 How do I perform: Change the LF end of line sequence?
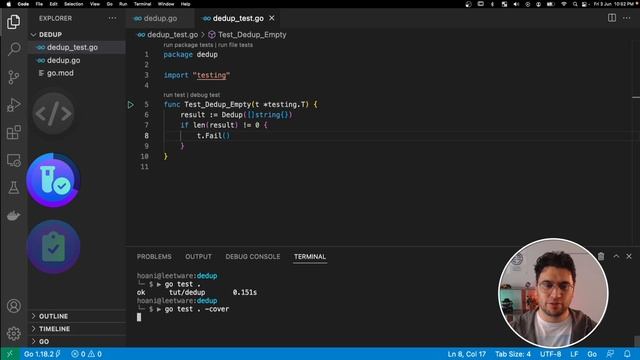(574, 354)
